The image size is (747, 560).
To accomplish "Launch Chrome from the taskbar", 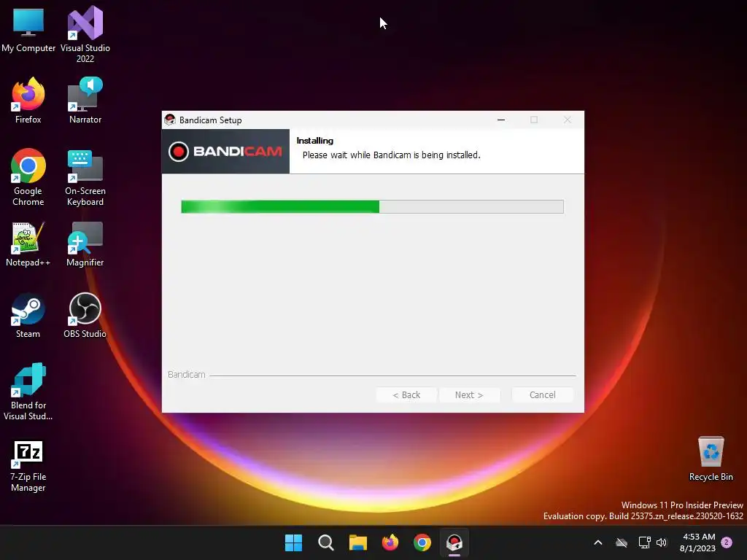I will (x=422, y=542).
